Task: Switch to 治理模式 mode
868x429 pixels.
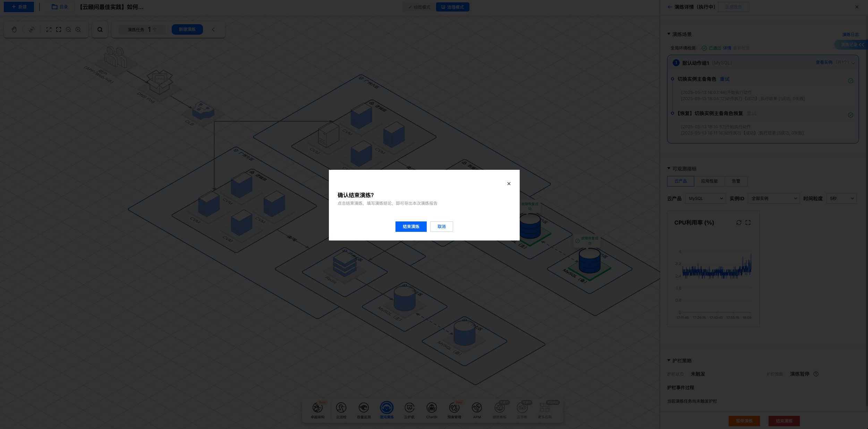Action: (452, 7)
